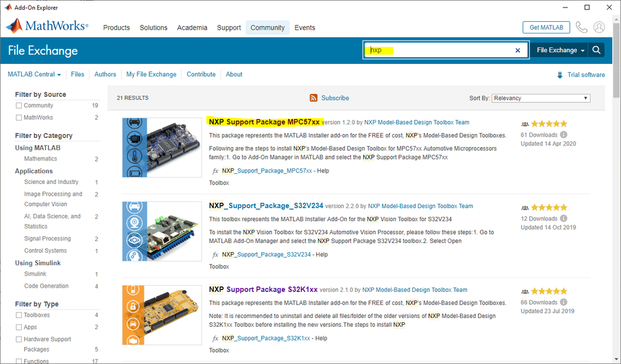The width and height of the screenshot is (621, 364).
Task: Click the search magnifier icon
Action: [596, 50]
